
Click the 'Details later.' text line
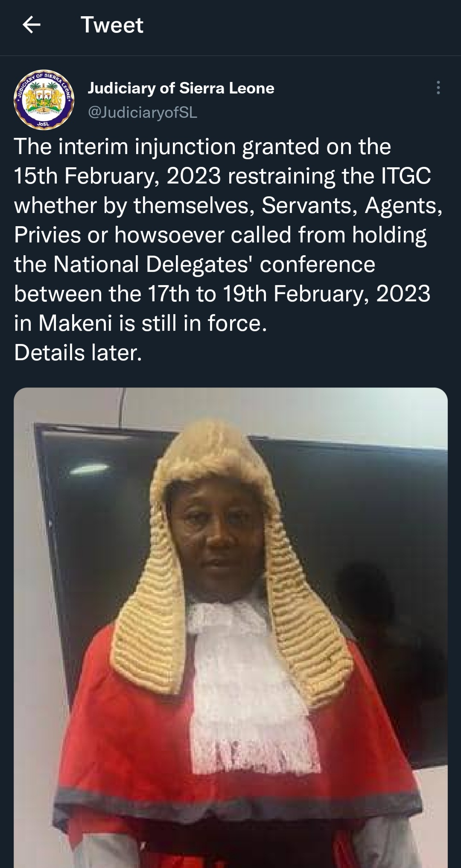[78, 353]
